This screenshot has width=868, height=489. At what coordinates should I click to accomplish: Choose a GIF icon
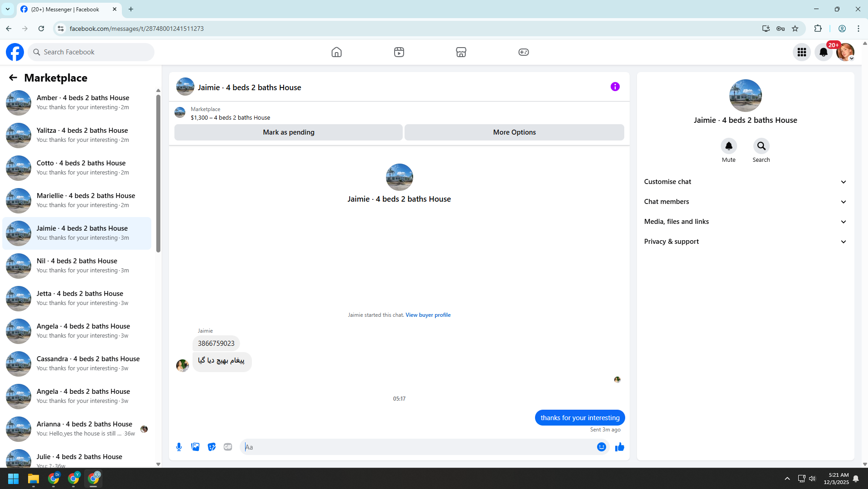pos(228,447)
